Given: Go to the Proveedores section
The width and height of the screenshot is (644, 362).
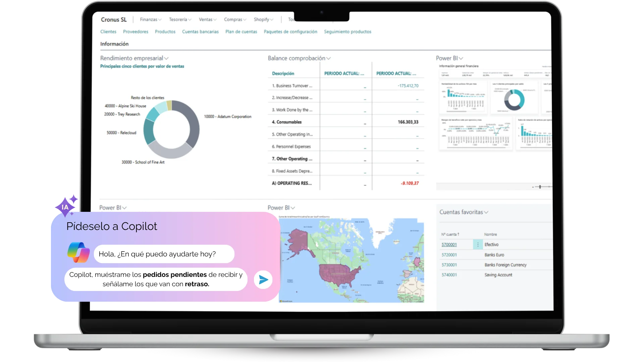Looking at the screenshot, I should click(136, 32).
